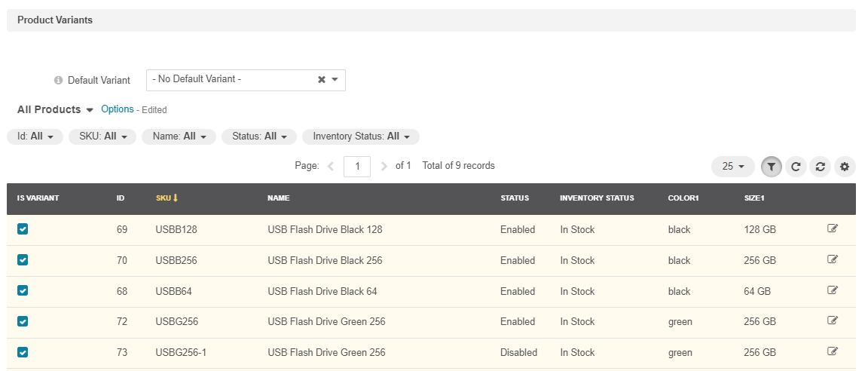Screen dimensions: 868x371
Task: Click the grid refresh icon
Action: 796,167
